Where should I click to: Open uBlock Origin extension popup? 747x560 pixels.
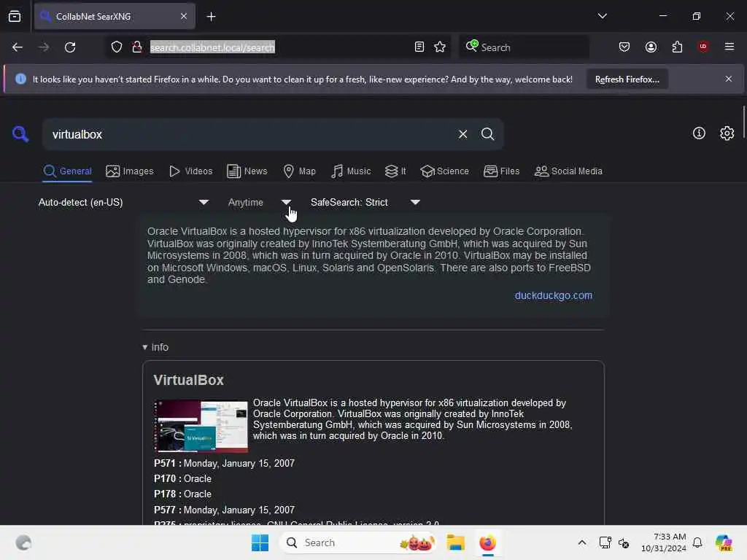(703, 47)
